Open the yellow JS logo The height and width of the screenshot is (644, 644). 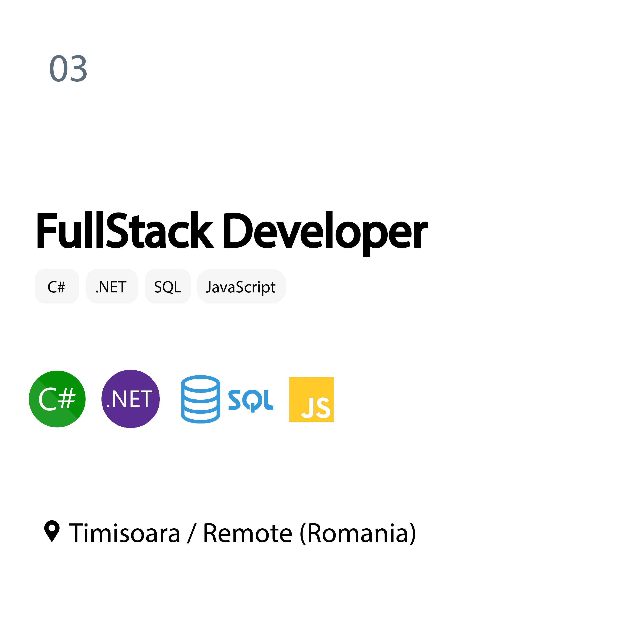(311, 399)
